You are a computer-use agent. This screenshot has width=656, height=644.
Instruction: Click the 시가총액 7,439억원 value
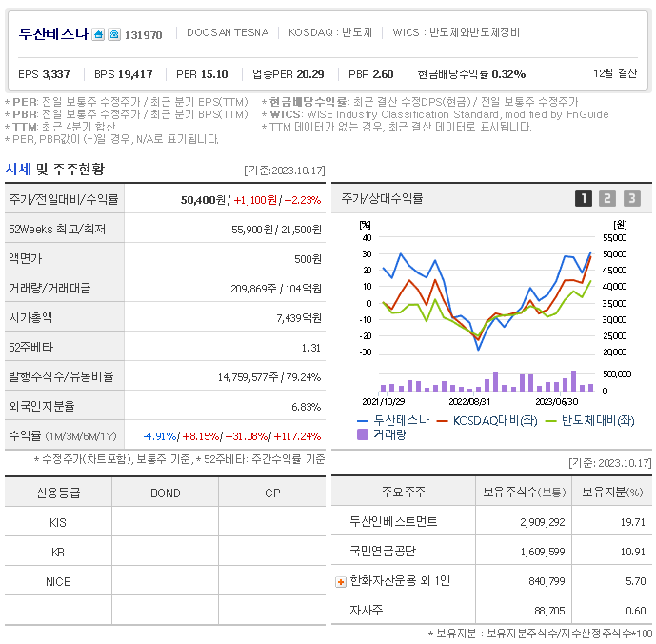click(299, 318)
